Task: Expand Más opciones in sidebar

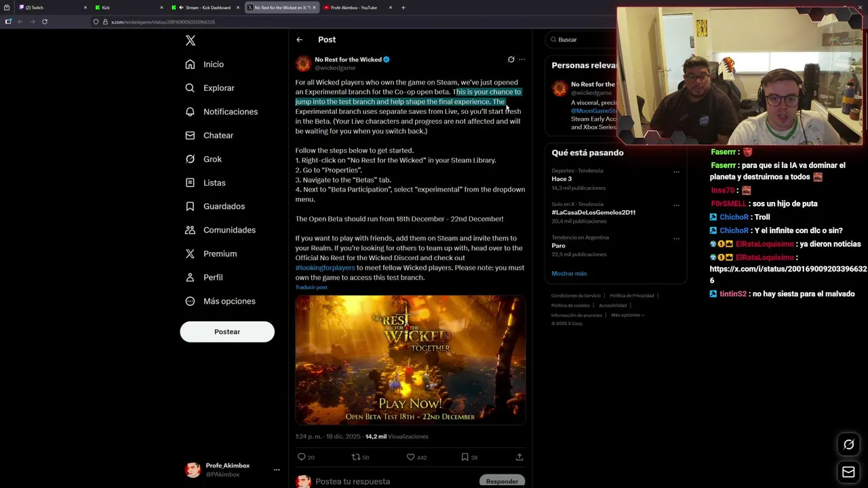Action: click(220, 301)
